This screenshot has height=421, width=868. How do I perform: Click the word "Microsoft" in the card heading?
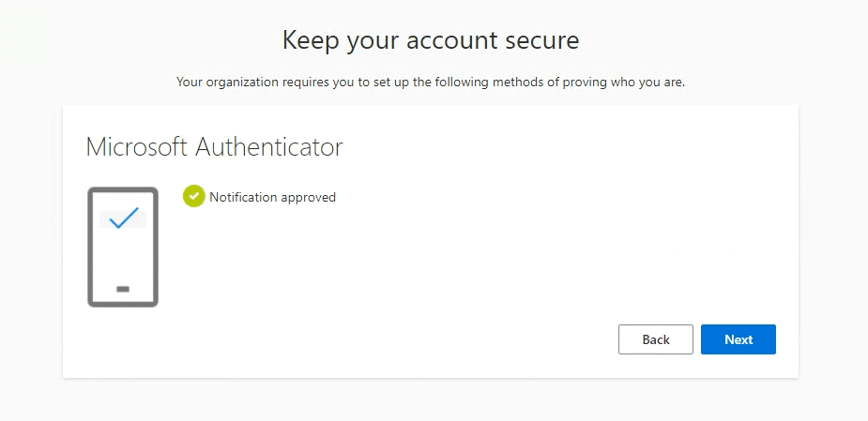point(135,147)
